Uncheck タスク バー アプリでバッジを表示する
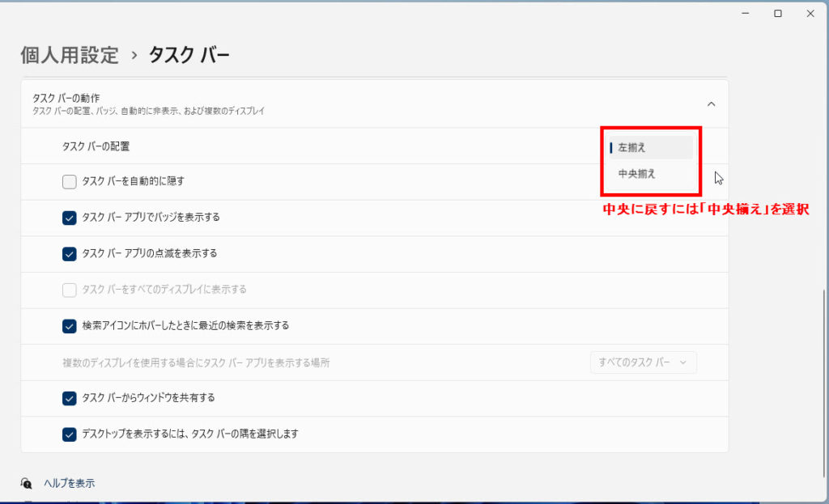The image size is (829, 504). coord(70,218)
